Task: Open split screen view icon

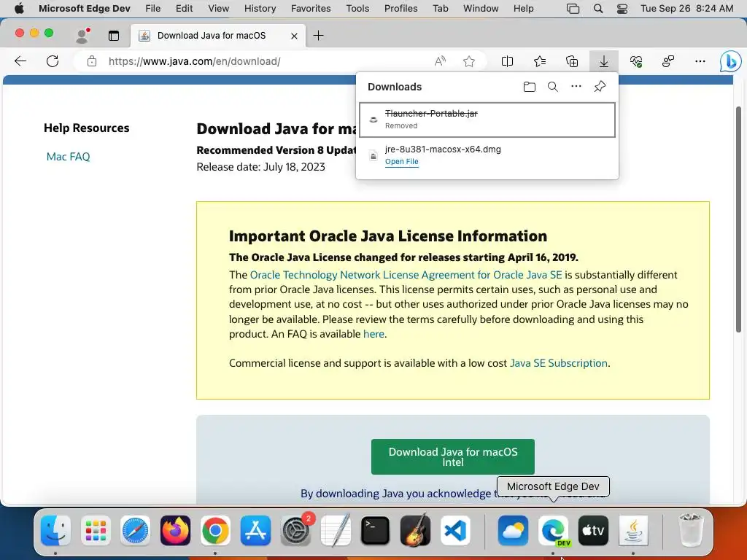Action: pos(508,61)
